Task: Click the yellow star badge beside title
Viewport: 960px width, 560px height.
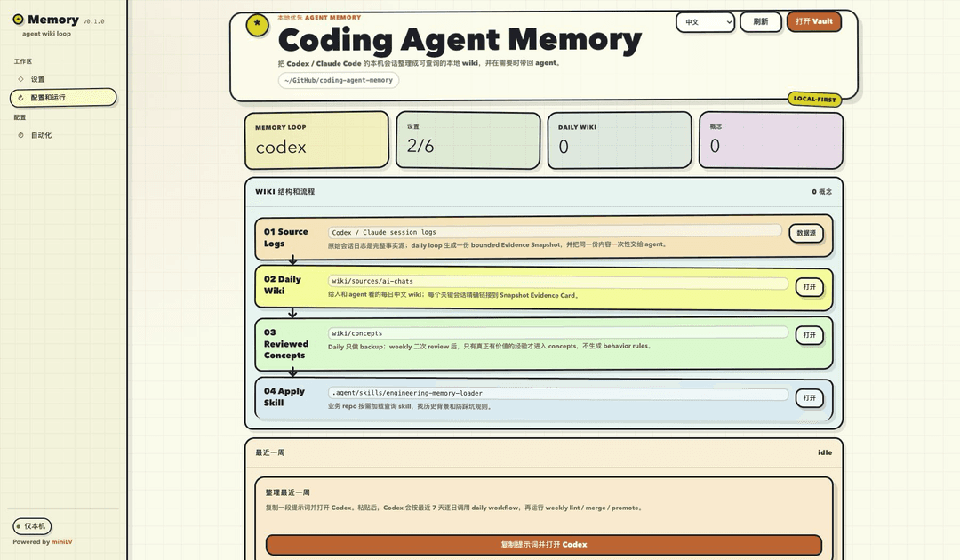Action: (257, 25)
